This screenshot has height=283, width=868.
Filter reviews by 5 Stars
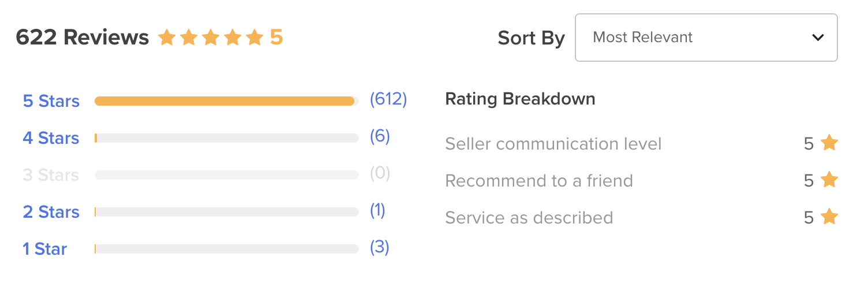coord(51,101)
